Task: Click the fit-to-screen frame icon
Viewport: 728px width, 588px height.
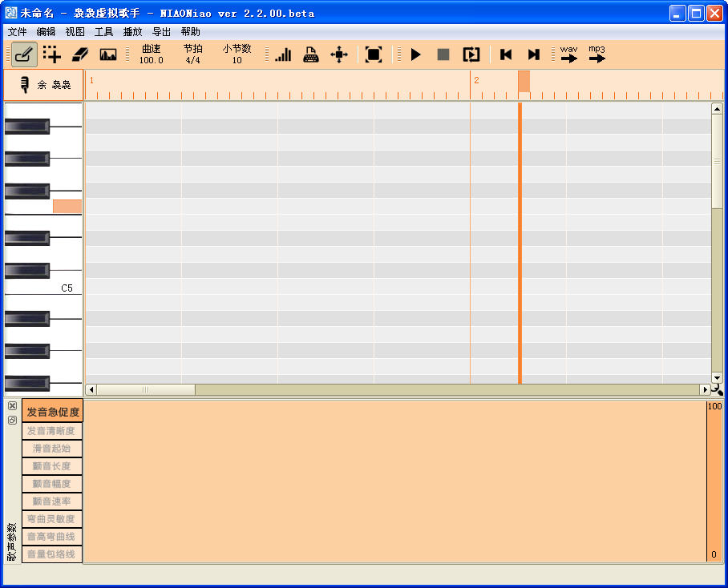Action: pos(374,54)
